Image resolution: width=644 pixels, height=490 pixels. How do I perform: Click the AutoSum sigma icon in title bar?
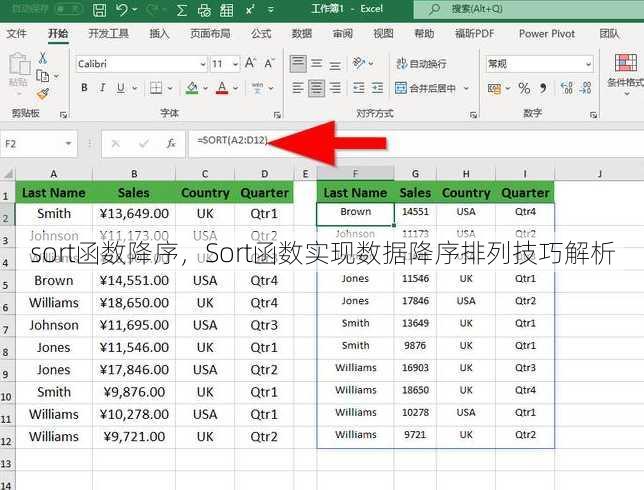pyautogui.click(x=182, y=10)
